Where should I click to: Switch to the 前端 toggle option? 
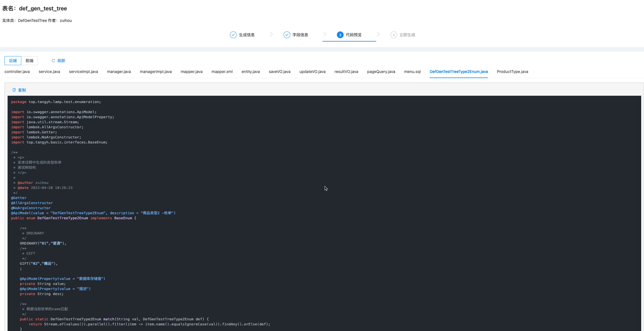click(29, 61)
